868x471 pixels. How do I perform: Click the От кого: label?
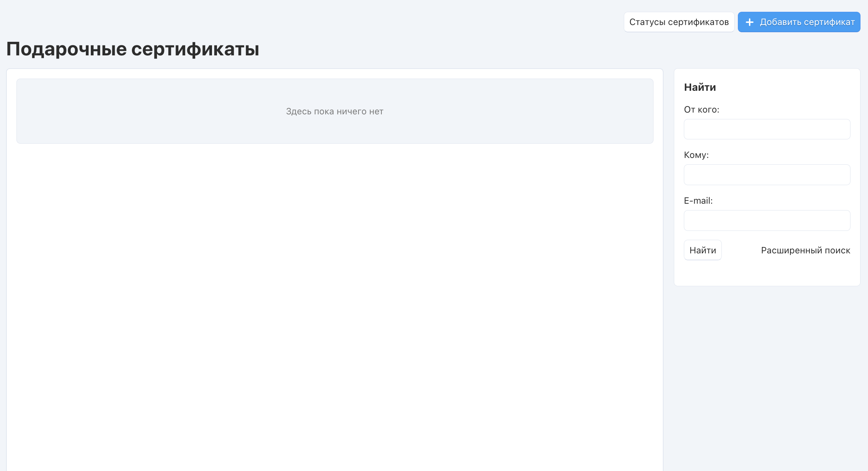pyautogui.click(x=701, y=110)
